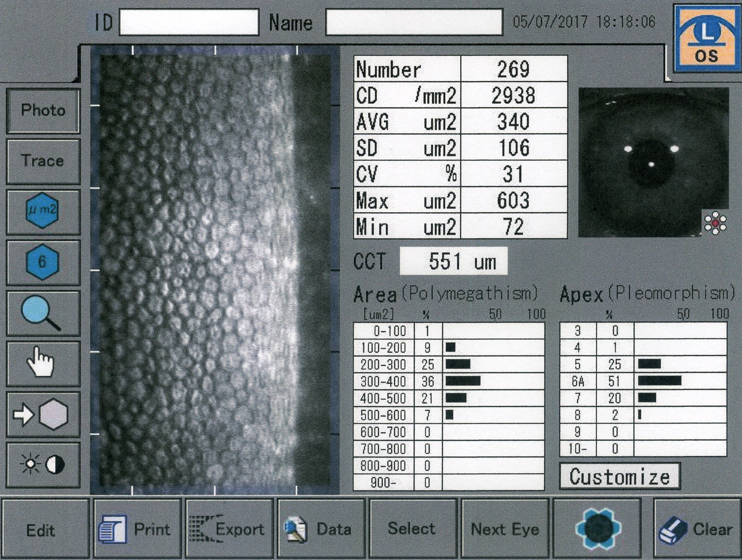The height and width of the screenshot is (560, 742).
Task: Switch to Trace view
Action: pos(43,161)
